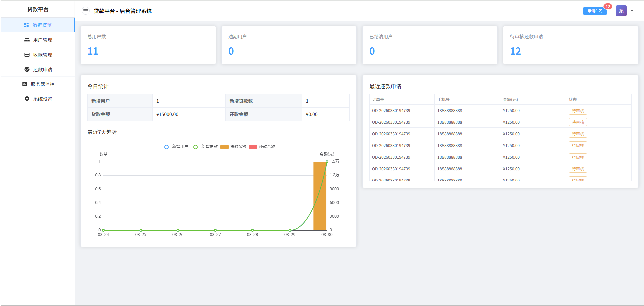Image resolution: width=644 pixels, height=306 pixels.
Task: Toggle 新增贷款 series in chart legend
Action: tap(205, 147)
